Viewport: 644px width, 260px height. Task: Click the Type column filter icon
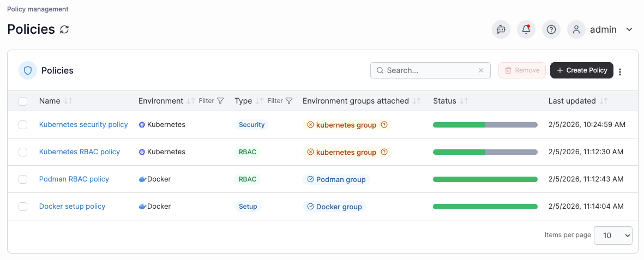coord(290,101)
